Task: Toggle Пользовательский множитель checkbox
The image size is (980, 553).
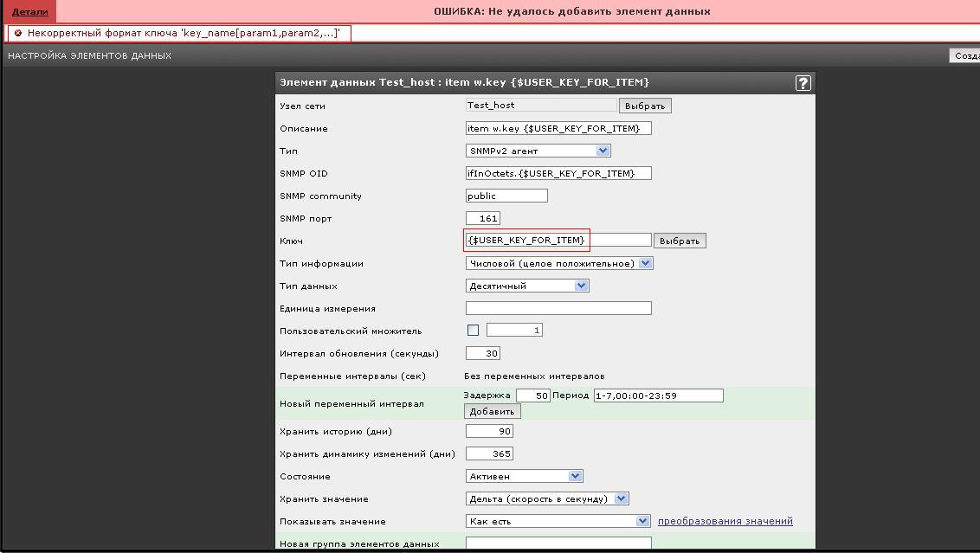Action: coord(474,330)
